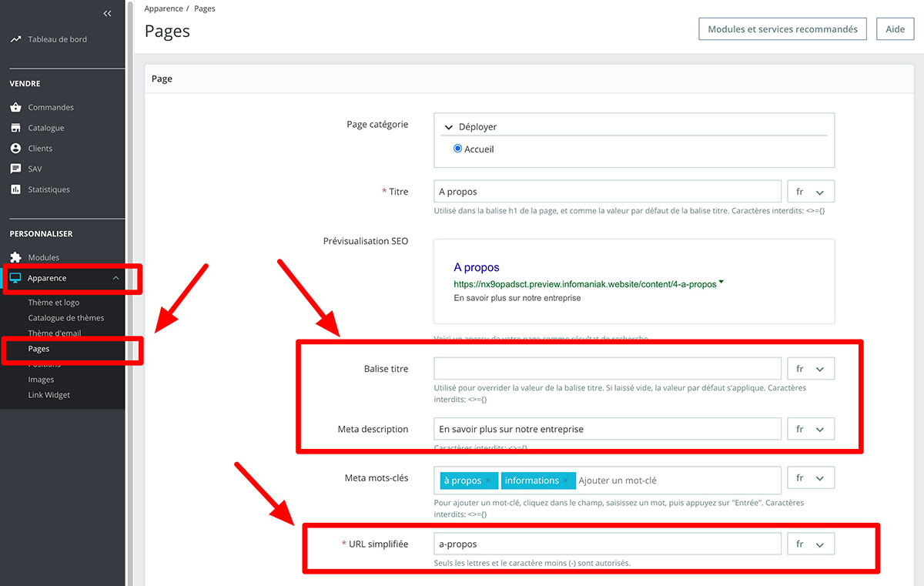
Task: Open Thème et logo submenu item
Action: (x=54, y=303)
